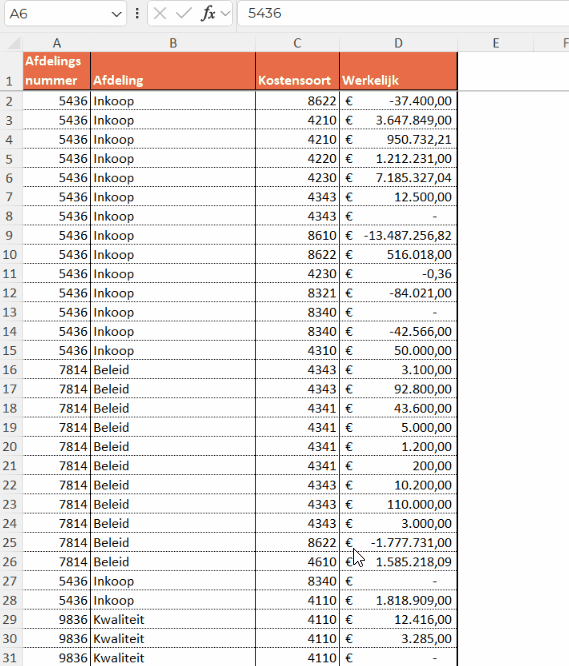Select column B header
Screen dimensions: 569x666
(173, 43)
